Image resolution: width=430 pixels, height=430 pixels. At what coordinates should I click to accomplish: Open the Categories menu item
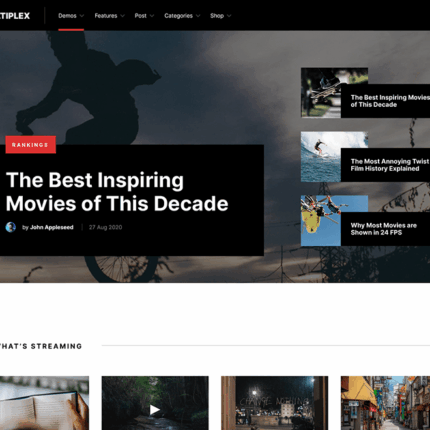tap(178, 16)
